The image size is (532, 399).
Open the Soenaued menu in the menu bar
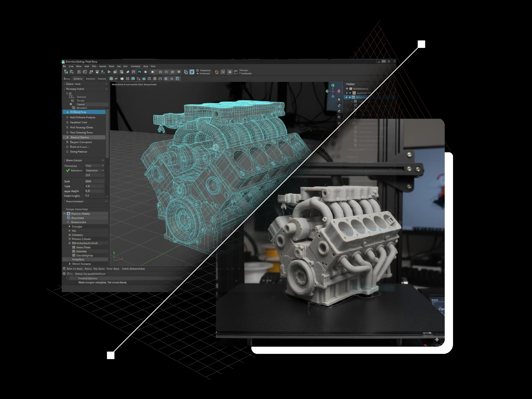135,66
